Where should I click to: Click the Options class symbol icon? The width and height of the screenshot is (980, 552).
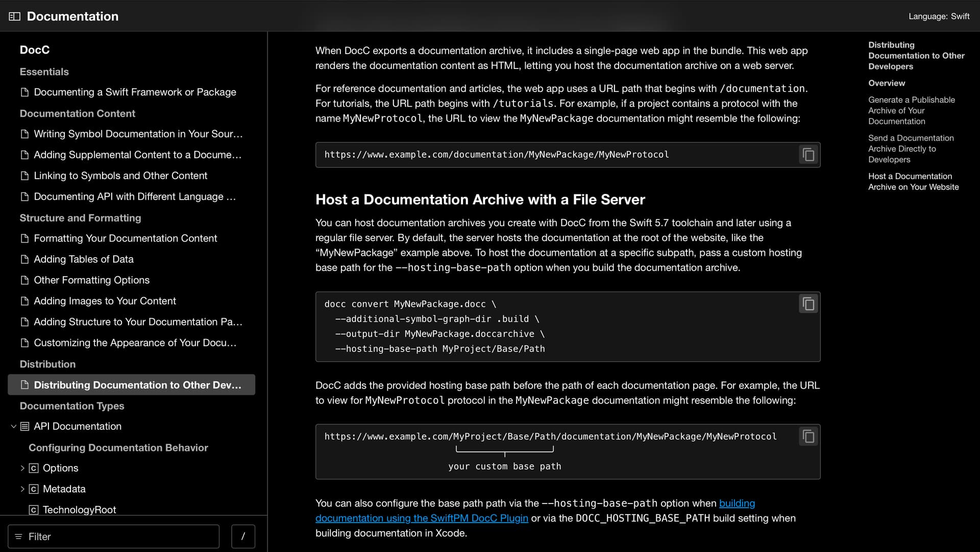34,468
